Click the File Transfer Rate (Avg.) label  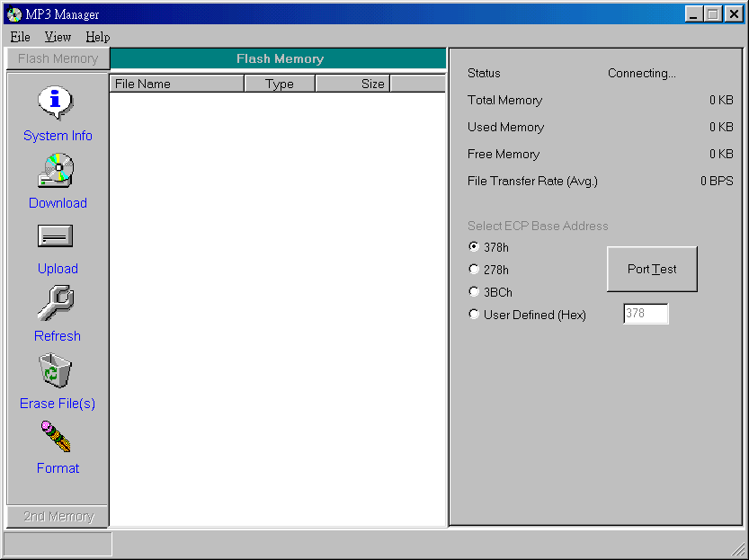[x=532, y=181]
